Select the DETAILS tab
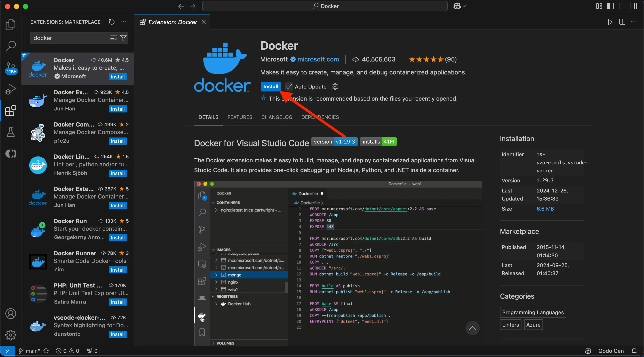The width and height of the screenshot is (644, 357). pyautogui.click(x=208, y=117)
